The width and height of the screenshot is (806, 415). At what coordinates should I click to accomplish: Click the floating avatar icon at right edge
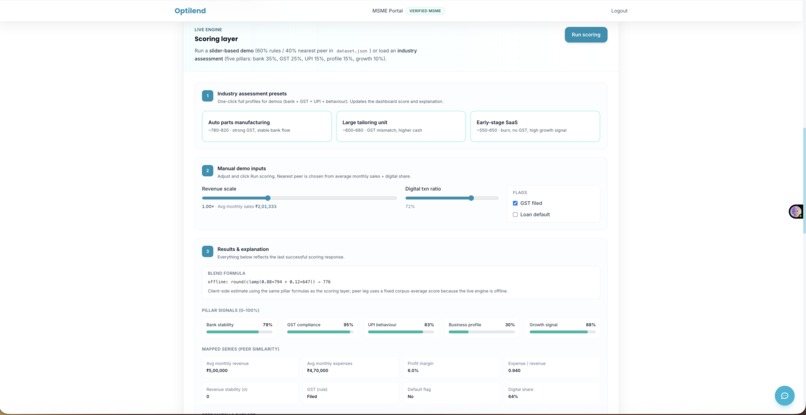pos(796,211)
